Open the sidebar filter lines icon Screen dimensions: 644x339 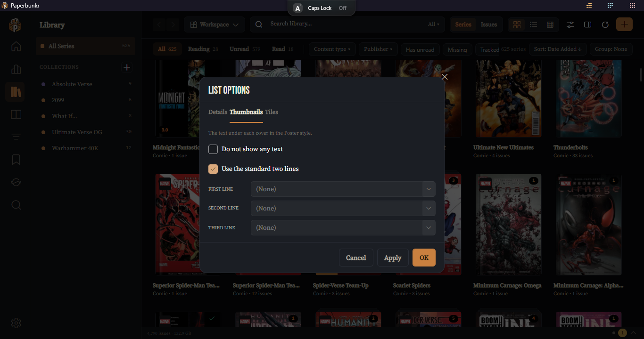click(x=16, y=137)
